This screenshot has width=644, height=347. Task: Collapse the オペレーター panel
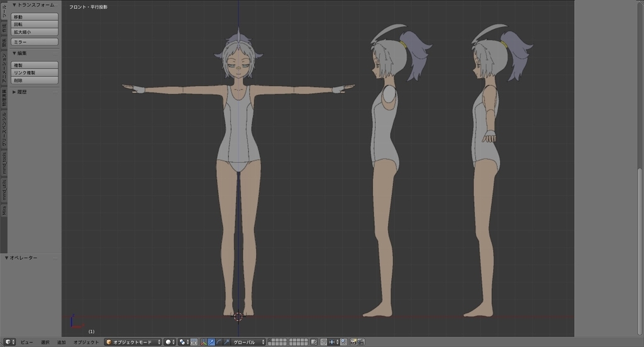6,258
